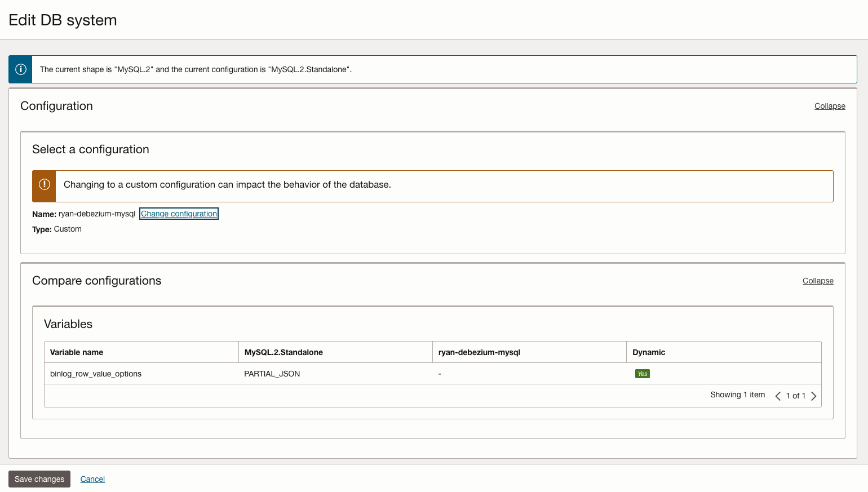Click the Variable name column header
Screen dimensions: 868x492
pos(76,352)
